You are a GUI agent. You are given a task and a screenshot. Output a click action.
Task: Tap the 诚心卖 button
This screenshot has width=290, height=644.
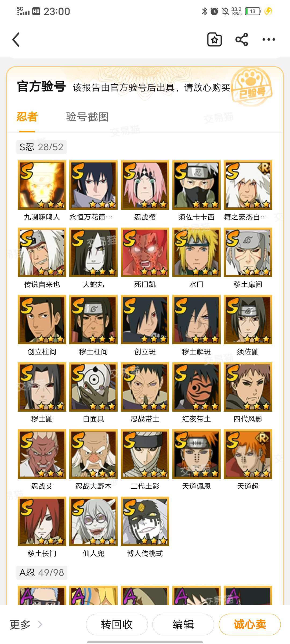(250, 624)
